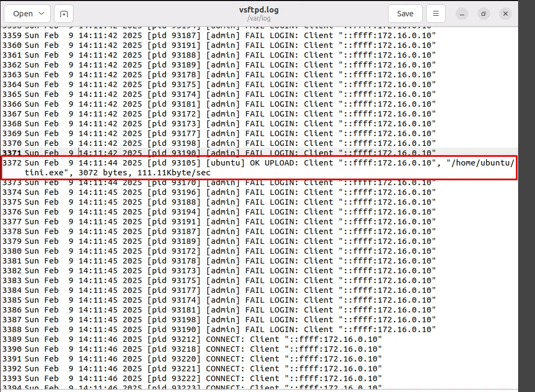Click the FAIL LOGIN text on line 3380
Screen dimensions: 535x392
click(x=272, y=251)
